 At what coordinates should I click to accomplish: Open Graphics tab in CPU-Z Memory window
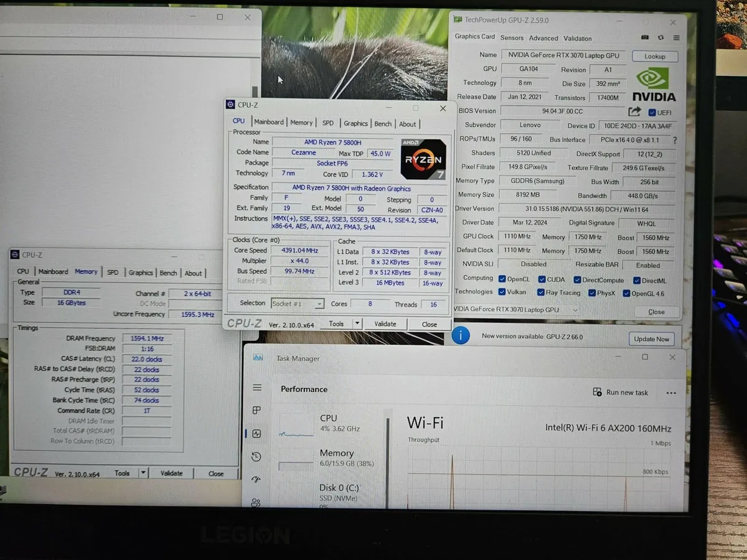[141, 273]
